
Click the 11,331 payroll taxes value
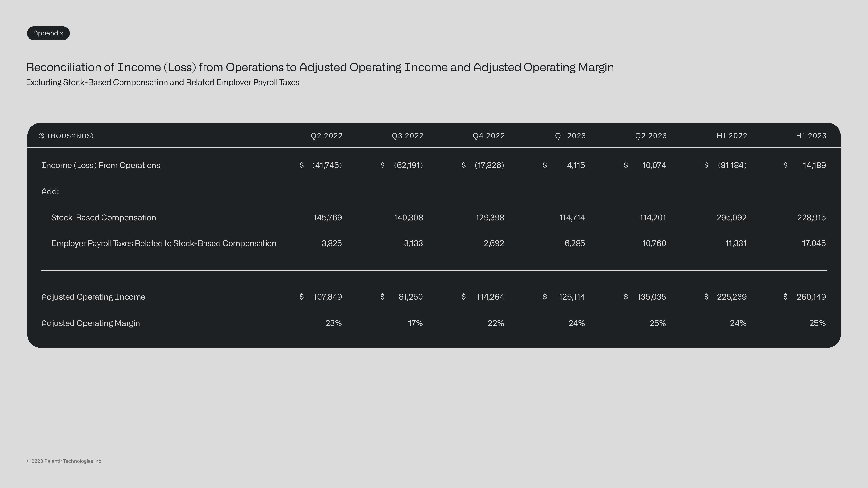click(736, 243)
